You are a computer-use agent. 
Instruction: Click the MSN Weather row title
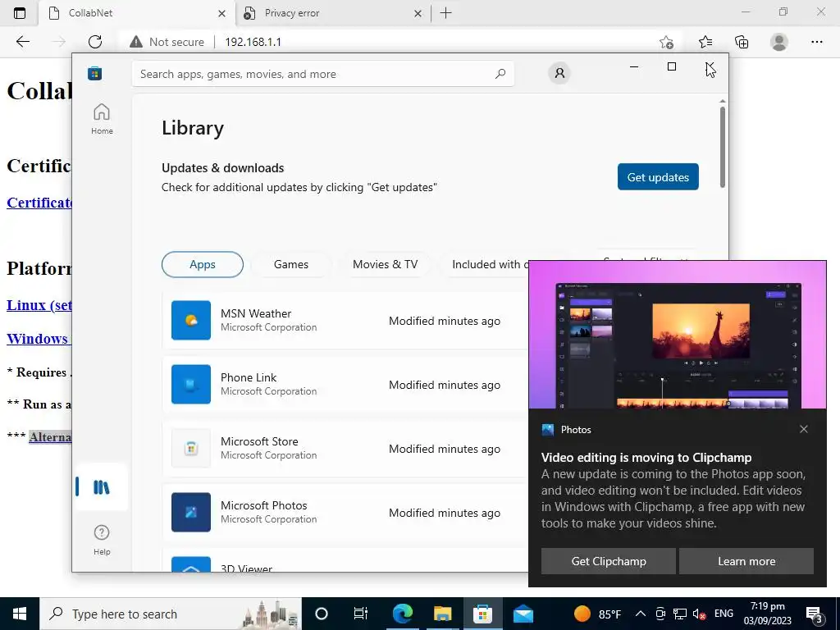click(256, 313)
